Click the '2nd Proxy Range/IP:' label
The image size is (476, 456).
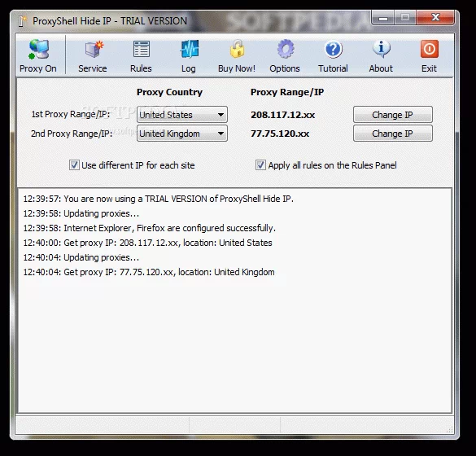click(x=72, y=134)
